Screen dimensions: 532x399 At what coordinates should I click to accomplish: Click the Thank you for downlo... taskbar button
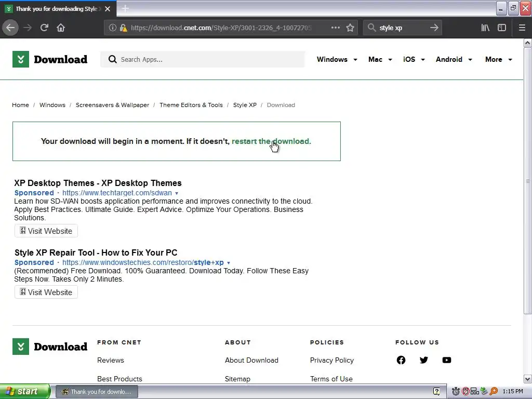coord(97,392)
